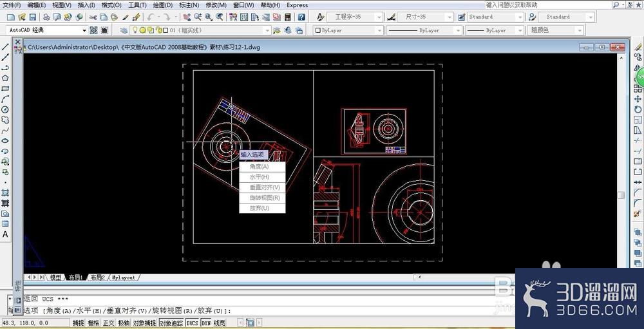Click the Cut scissors icon
The height and width of the screenshot is (329, 644).
coord(93,17)
